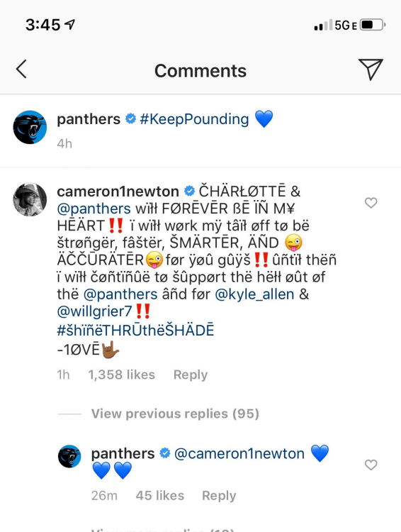This screenshot has width=401, height=532.
Task: Open @kyle_allen mention in the comment
Action: 254,294
